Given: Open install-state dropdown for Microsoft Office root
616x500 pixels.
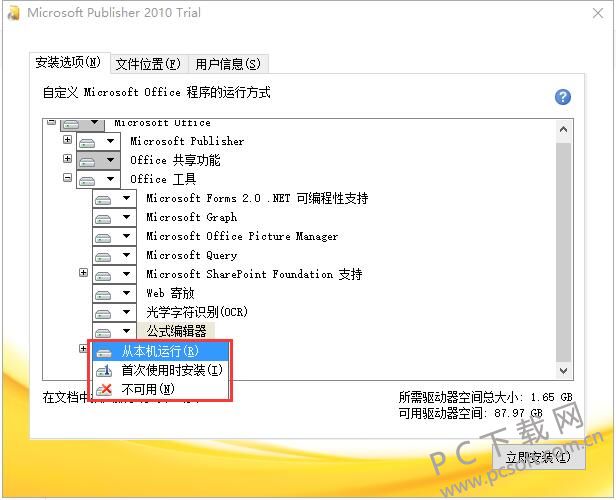Looking at the screenshot, I should point(82,124).
